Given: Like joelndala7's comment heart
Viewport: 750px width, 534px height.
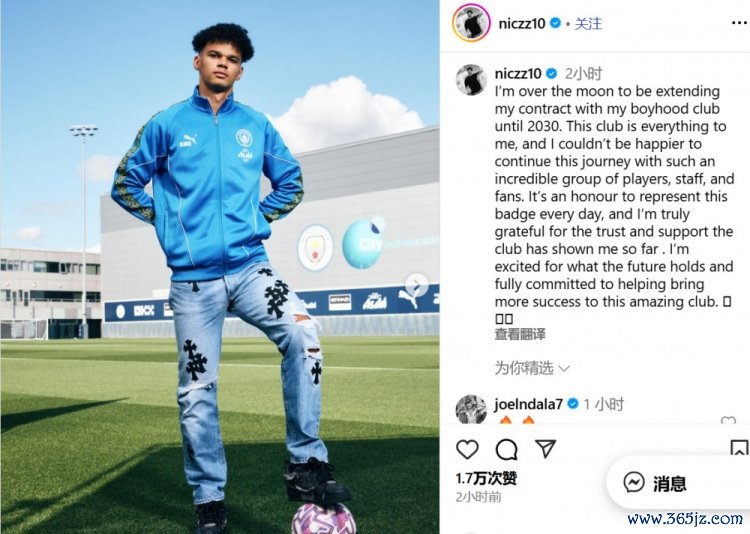Looking at the screenshot, I should tap(728, 421).
